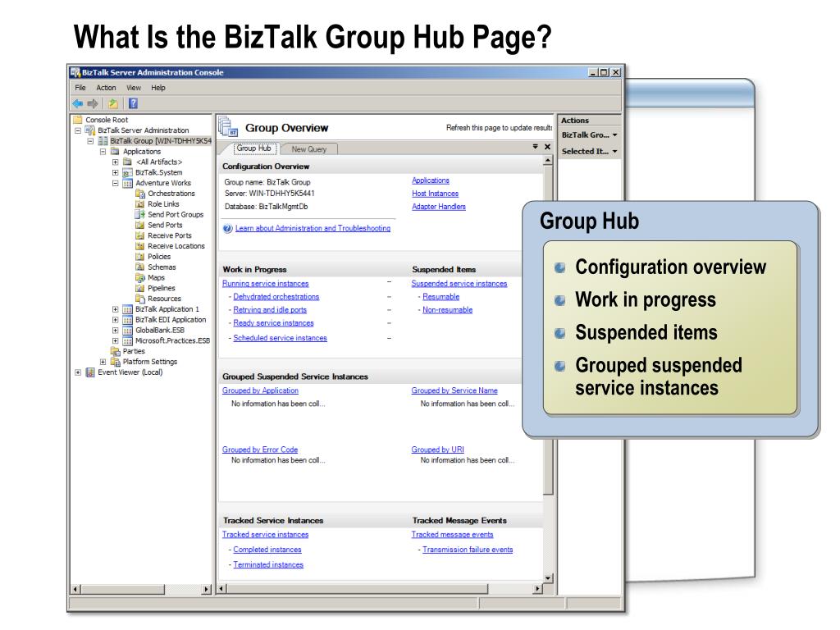Expand the Microsoft.Practices.ESB node
The image size is (840, 630).
[115, 340]
